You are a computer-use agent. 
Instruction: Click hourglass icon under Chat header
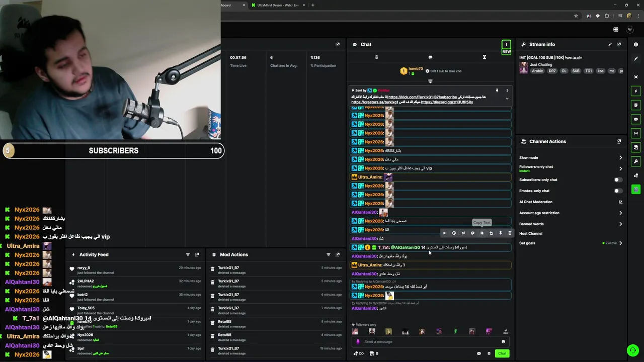485,57
